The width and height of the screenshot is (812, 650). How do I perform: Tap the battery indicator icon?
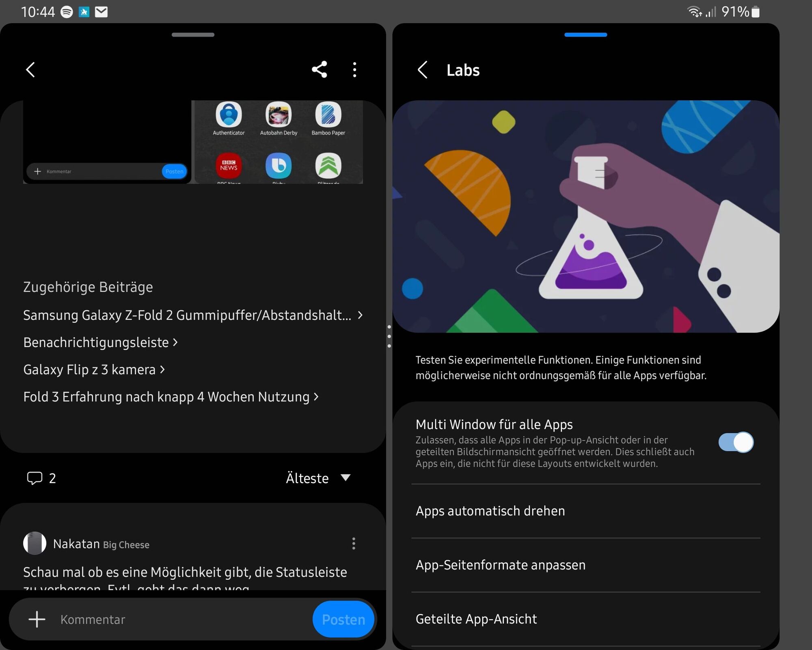coord(756,12)
